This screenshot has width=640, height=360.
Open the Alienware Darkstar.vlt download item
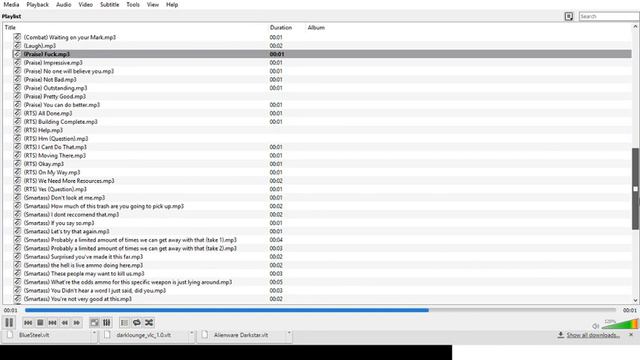pos(241,335)
